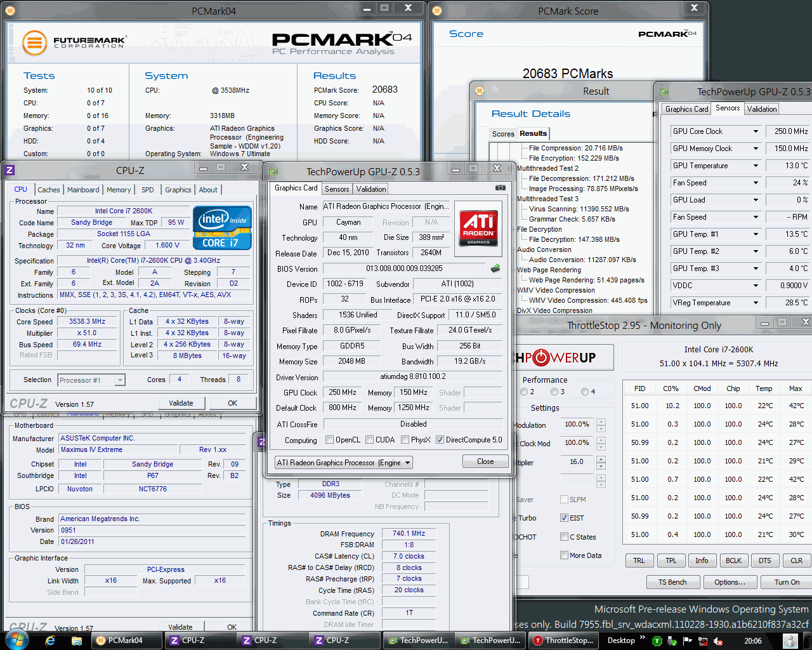Click the Validate button in the front CPU-Z window
This screenshot has height=650, width=812.
click(181, 403)
